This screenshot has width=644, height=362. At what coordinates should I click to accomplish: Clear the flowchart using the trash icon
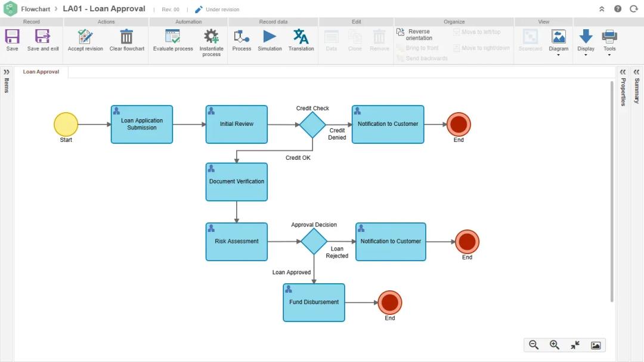tap(126, 38)
